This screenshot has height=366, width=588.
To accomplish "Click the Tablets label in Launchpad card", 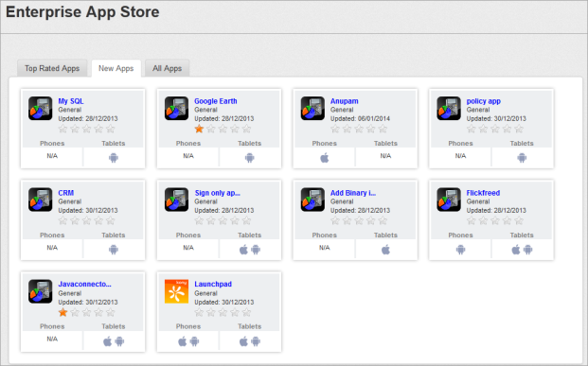I will tap(249, 326).
